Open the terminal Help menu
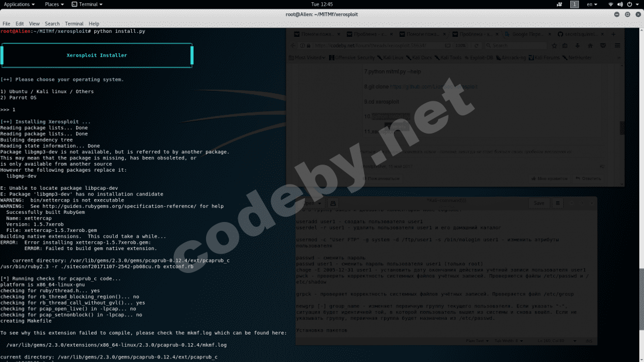Viewport: 644px width, 362px height. pyautogui.click(x=94, y=24)
